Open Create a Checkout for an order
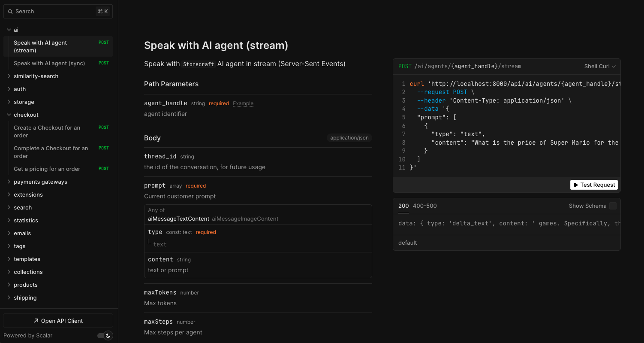The width and height of the screenshot is (644, 343). point(47,131)
